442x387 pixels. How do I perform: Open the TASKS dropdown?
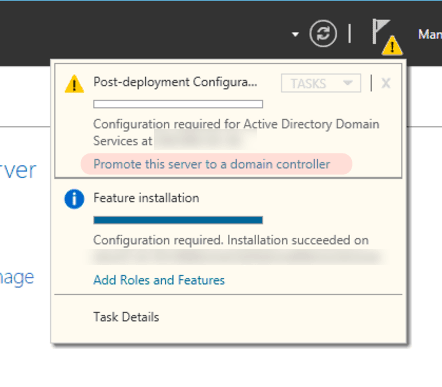click(x=321, y=83)
